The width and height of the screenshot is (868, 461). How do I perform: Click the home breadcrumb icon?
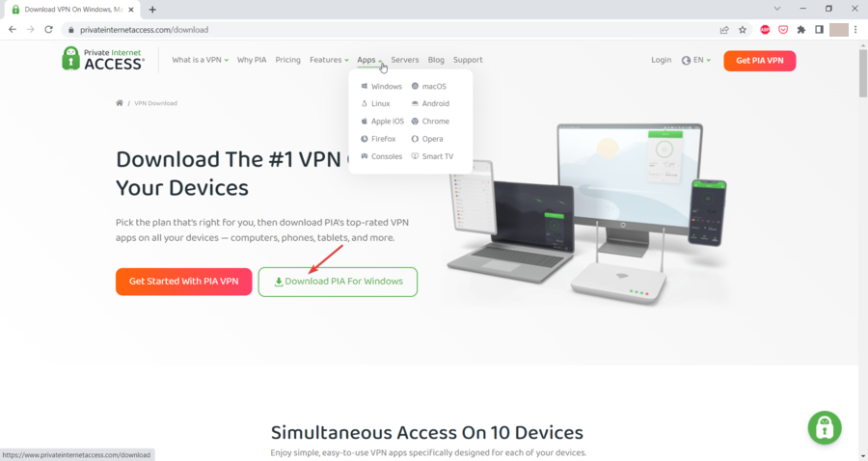click(x=119, y=103)
